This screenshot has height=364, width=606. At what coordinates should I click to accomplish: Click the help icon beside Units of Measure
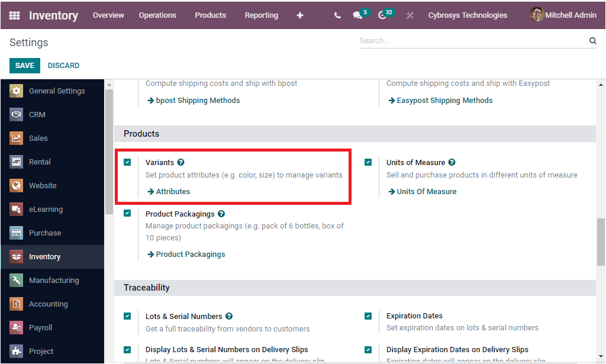coord(452,162)
